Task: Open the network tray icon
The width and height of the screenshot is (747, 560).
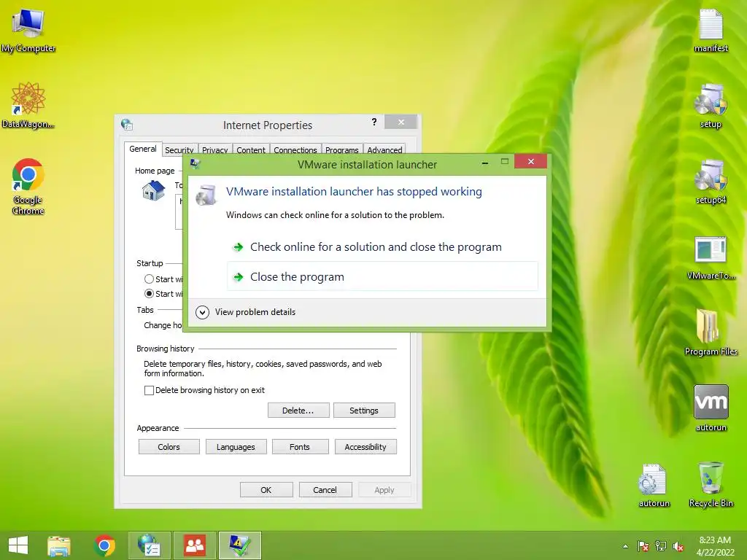Action: (x=661, y=546)
